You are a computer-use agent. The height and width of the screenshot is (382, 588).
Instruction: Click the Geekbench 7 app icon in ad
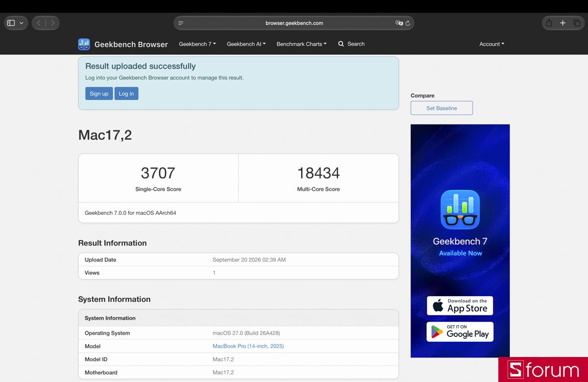tap(460, 210)
